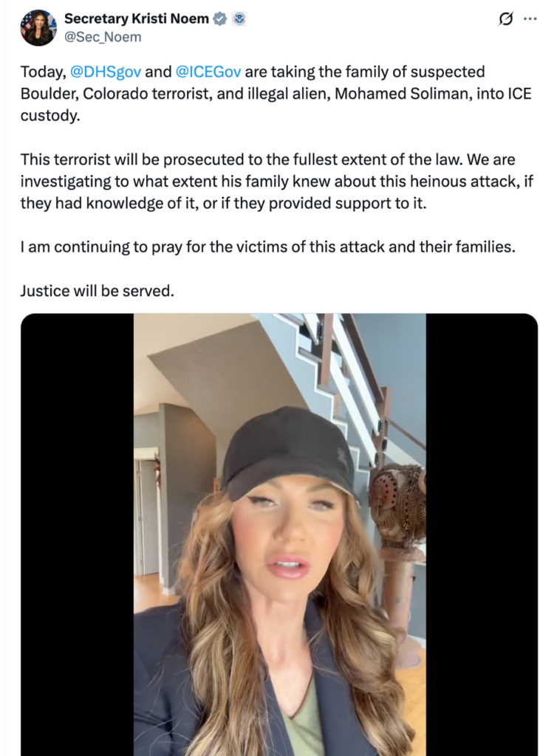Click the DHS seal affiliation badge

239,18
